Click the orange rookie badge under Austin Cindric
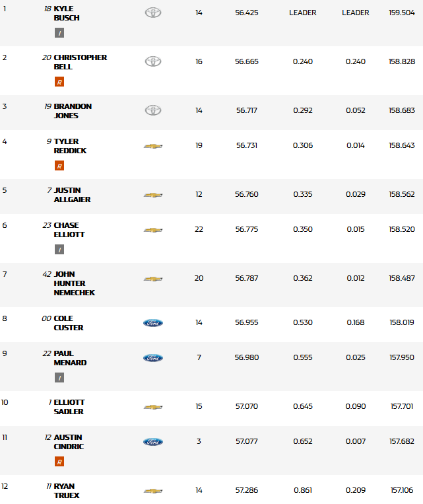Viewport: 423px width, 504px height. pyautogui.click(x=59, y=462)
